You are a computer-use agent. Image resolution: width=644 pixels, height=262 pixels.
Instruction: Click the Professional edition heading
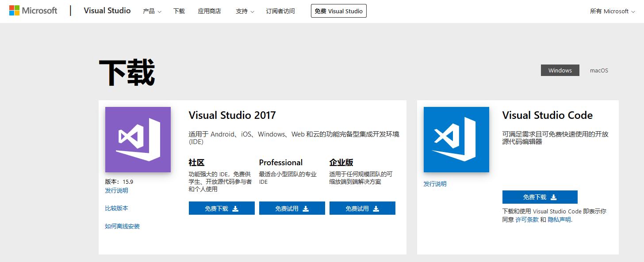(281, 162)
